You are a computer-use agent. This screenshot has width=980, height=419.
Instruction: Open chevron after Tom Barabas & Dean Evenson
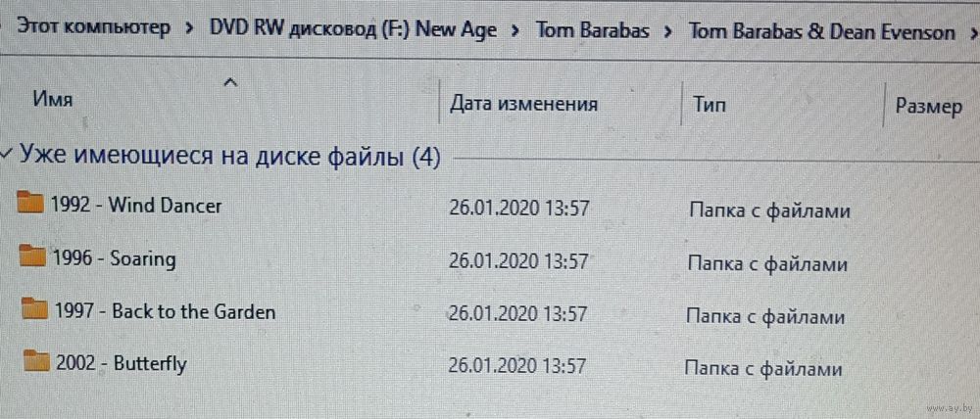[x=973, y=32]
